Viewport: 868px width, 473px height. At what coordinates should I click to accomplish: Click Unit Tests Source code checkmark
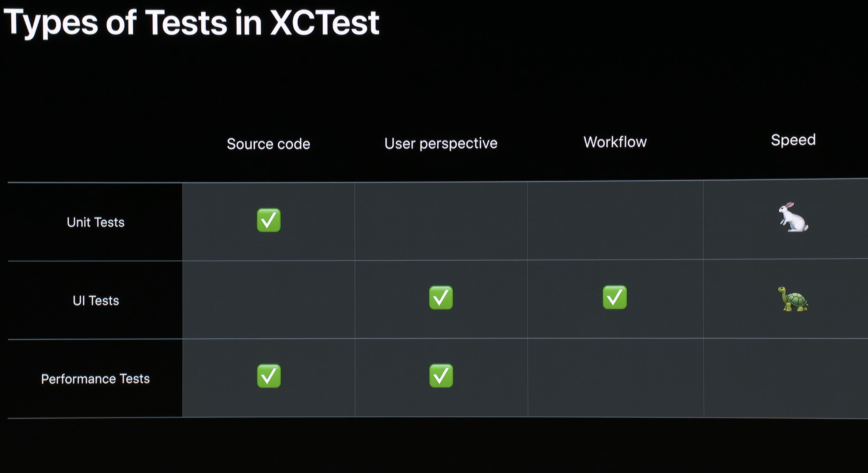click(269, 220)
